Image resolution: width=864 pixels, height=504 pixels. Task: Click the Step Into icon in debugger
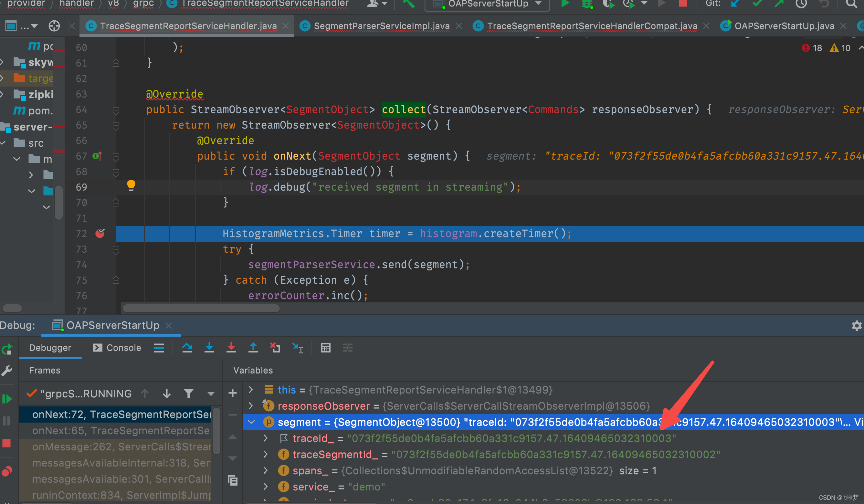[209, 348]
